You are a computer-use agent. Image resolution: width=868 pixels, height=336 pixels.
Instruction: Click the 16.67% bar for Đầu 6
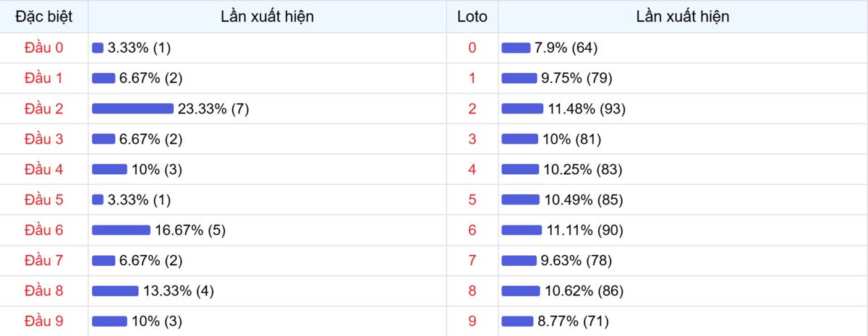pyautogui.click(x=121, y=230)
